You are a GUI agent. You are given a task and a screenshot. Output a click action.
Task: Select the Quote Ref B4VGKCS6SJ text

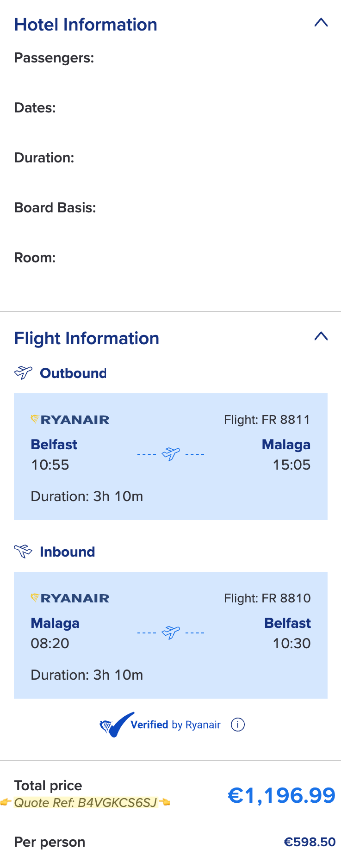(x=86, y=802)
